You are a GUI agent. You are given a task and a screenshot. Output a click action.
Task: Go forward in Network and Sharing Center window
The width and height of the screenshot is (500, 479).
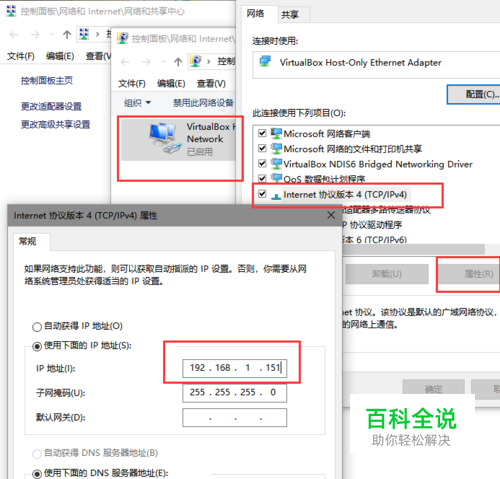[35, 34]
